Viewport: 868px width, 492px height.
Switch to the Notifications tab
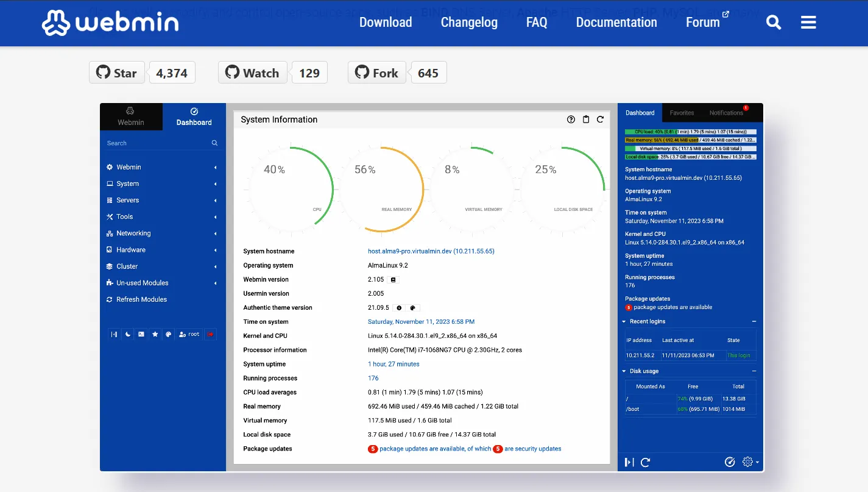(727, 113)
